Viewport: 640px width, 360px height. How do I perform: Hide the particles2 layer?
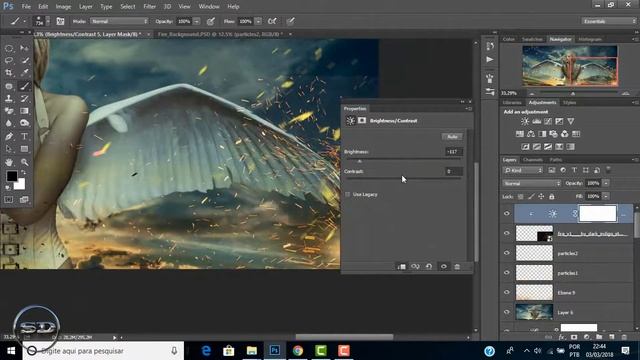[507, 253]
